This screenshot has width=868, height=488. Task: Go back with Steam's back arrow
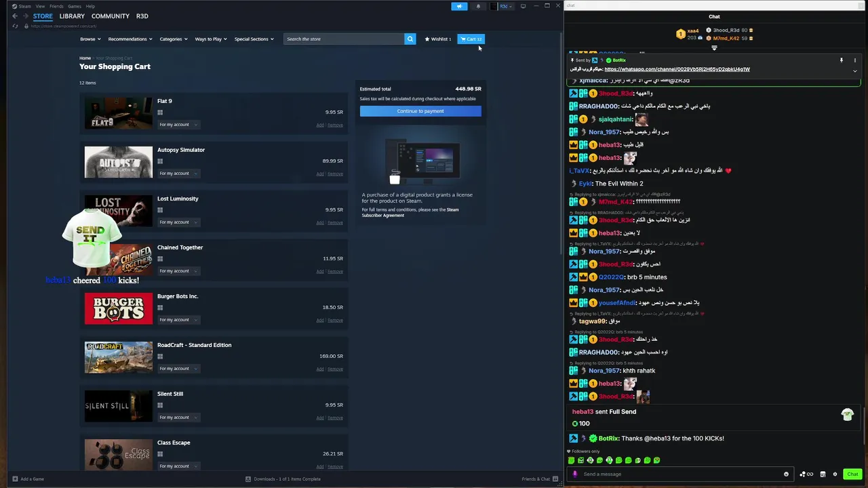point(15,16)
